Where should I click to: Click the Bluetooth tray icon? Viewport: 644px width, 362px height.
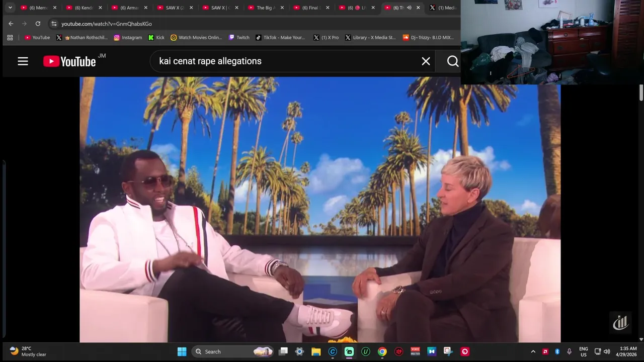557,351
